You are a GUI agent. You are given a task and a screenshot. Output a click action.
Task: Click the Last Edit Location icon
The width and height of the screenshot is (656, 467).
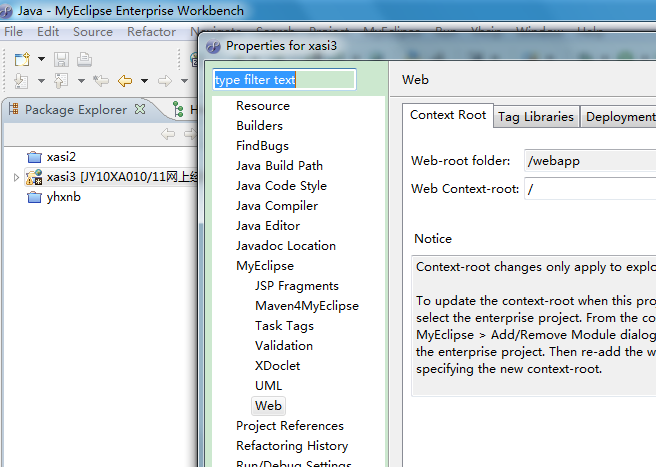[101, 80]
